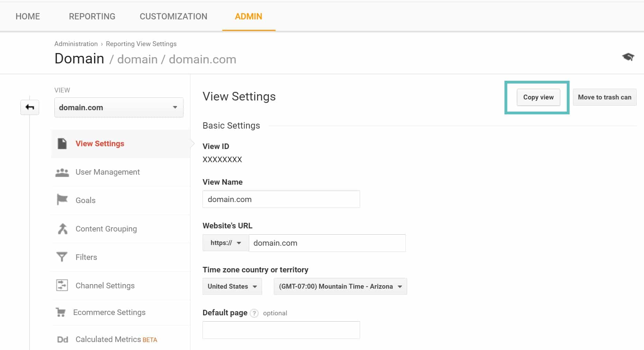Click inside the View Name field

click(x=281, y=199)
